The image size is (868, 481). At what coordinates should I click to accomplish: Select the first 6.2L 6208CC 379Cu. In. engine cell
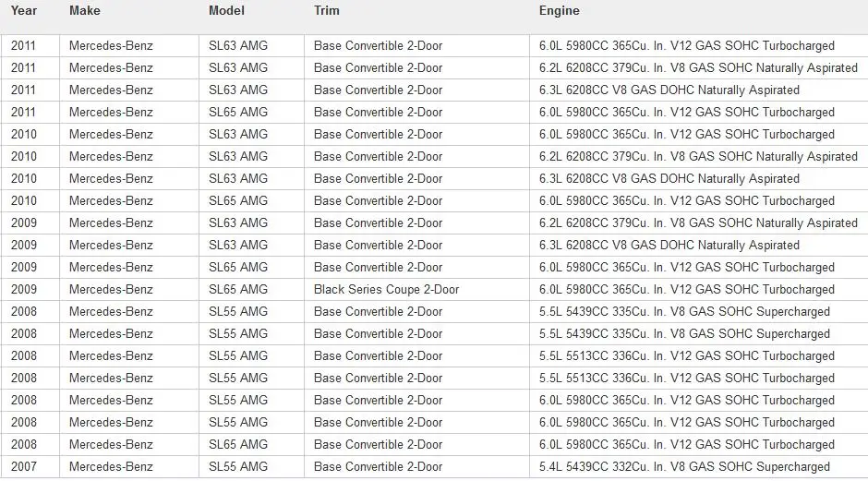pos(699,68)
